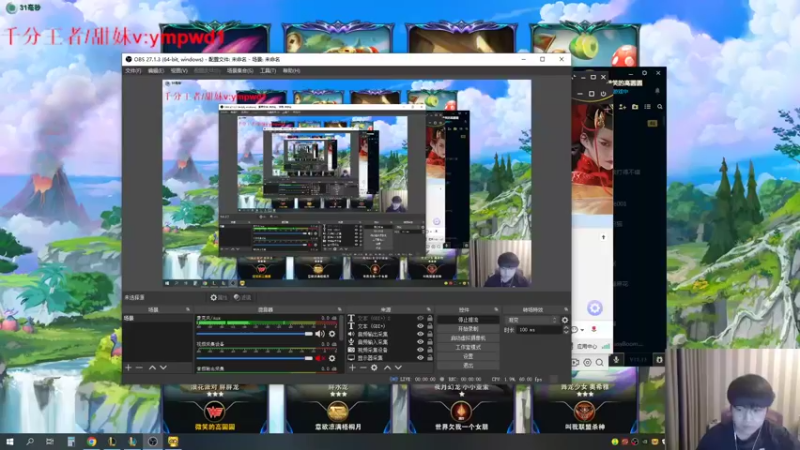Image resolution: width=800 pixels, height=450 pixels.
Task: Hide the audio input capture source
Action: click(x=420, y=342)
